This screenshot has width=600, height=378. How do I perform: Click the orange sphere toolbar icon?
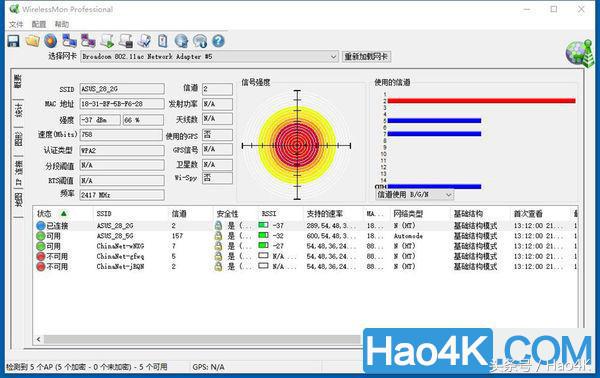51,41
